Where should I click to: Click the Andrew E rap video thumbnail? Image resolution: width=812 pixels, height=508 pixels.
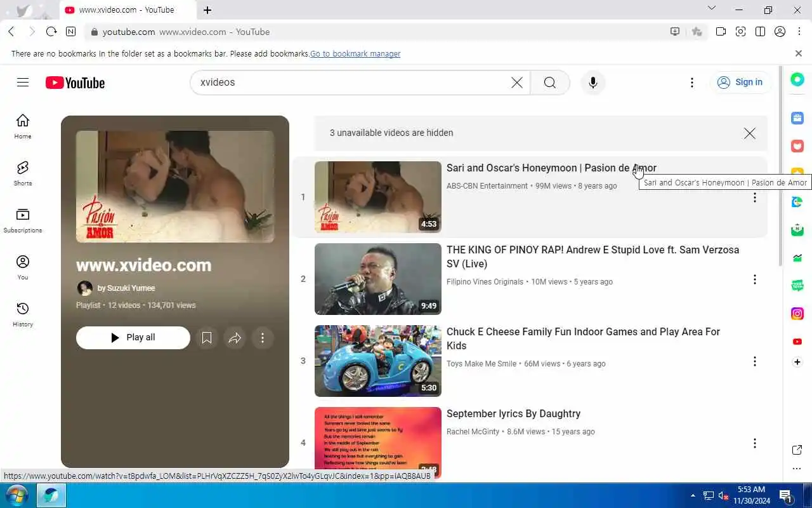click(x=378, y=279)
